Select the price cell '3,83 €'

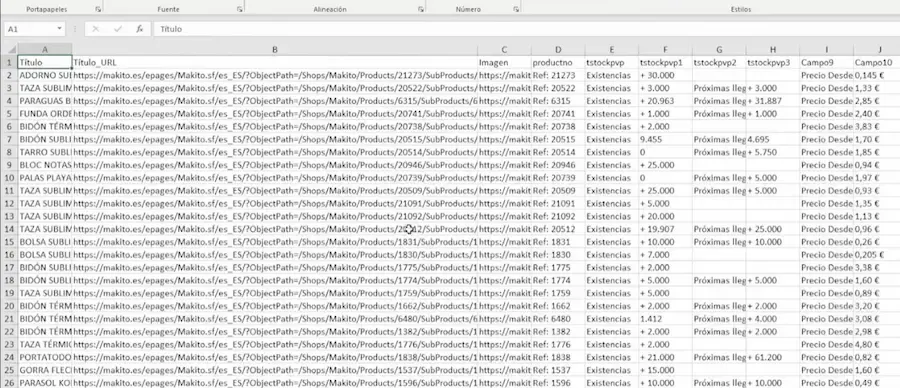click(876, 126)
